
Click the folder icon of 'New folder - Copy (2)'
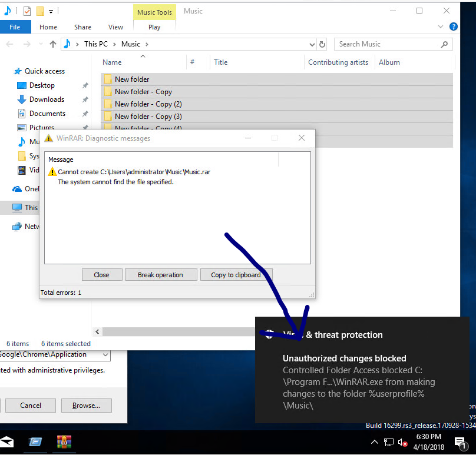108,104
